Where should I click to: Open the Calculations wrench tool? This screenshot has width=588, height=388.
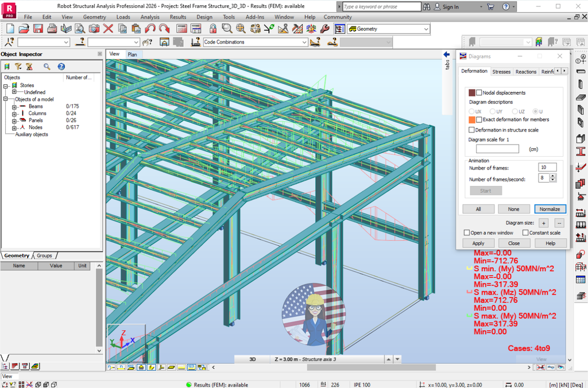pos(324,28)
